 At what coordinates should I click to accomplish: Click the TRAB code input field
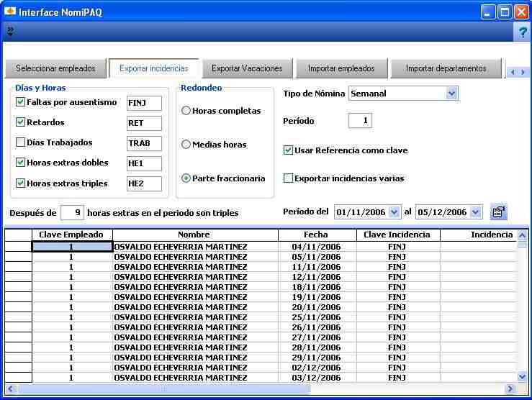[144, 143]
